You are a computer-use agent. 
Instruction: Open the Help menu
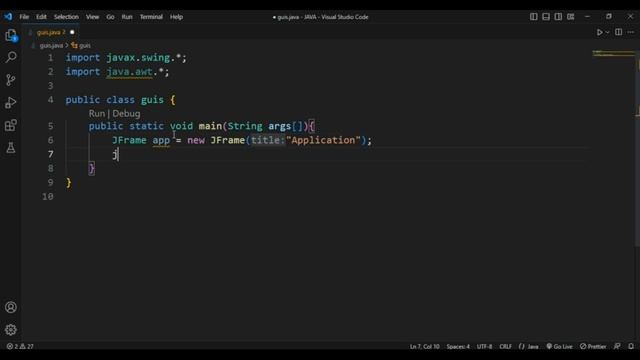click(176, 17)
